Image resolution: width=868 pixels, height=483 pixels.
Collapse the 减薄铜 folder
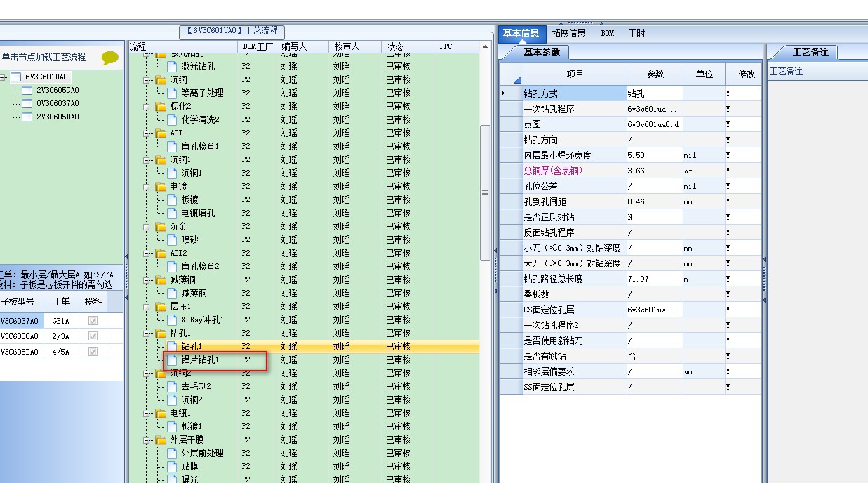(148, 280)
